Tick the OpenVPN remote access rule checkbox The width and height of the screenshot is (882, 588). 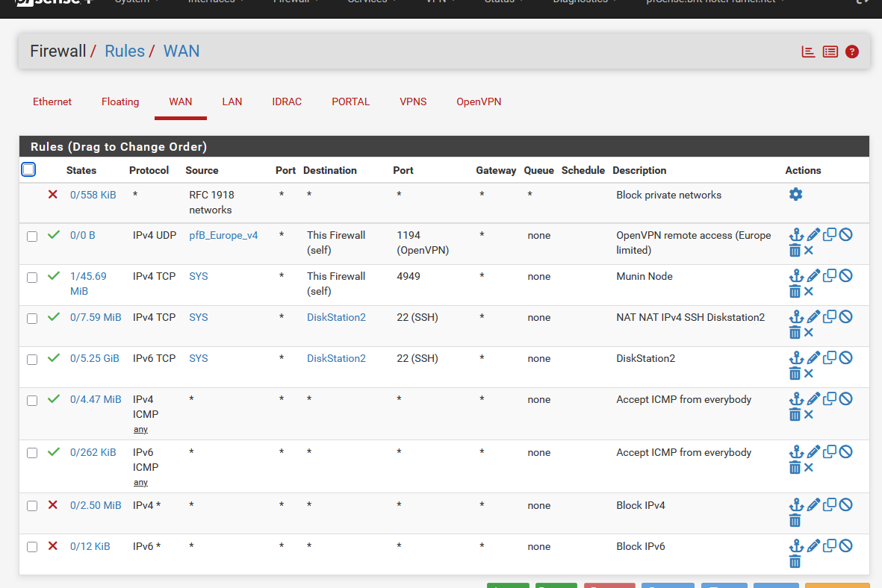pyautogui.click(x=32, y=237)
